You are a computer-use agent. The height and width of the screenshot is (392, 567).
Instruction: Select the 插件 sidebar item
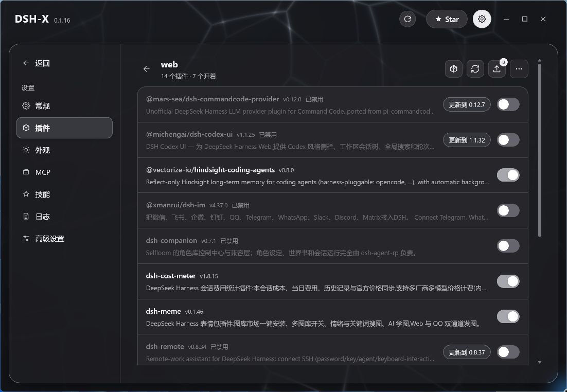coord(64,128)
